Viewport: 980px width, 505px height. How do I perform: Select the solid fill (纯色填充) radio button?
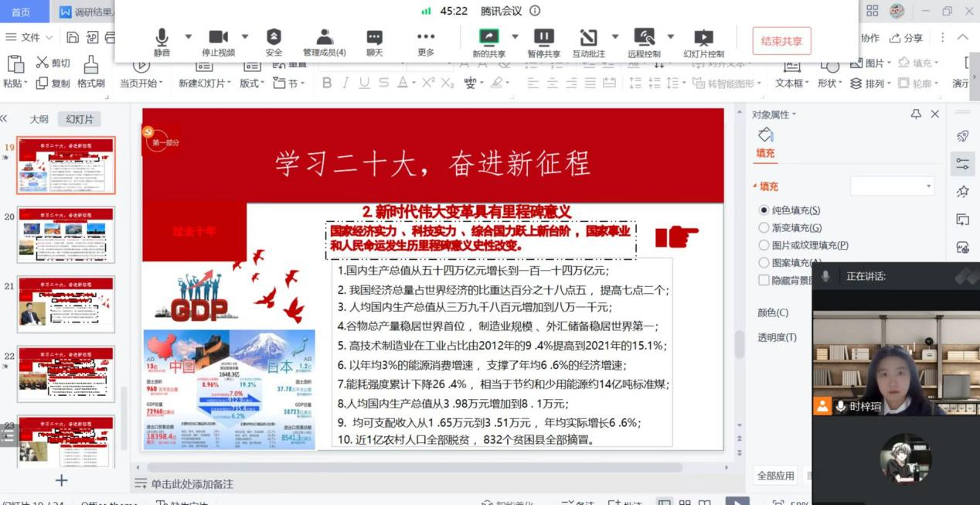click(x=764, y=210)
